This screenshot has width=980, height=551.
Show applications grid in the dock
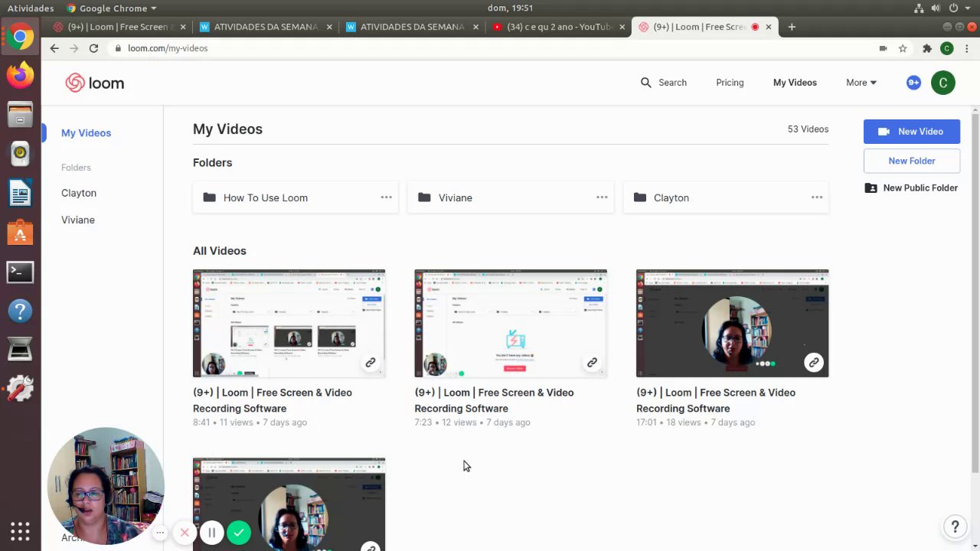pyautogui.click(x=20, y=531)
